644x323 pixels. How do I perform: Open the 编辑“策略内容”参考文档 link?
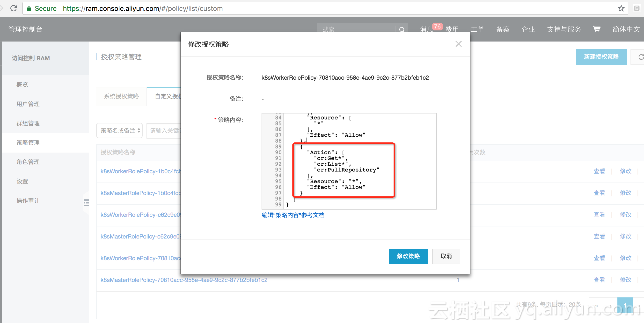293,215
